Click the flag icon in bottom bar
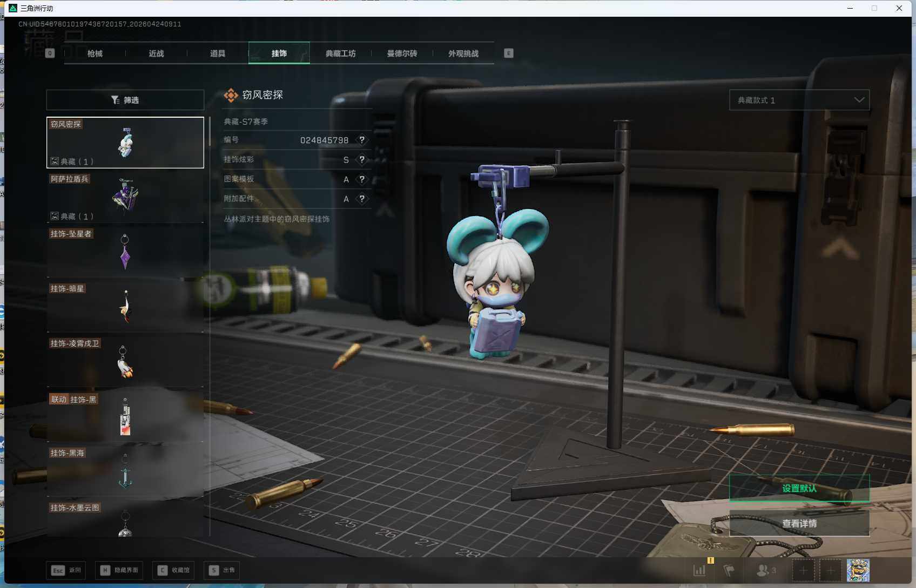The width and height of the screenshot is (916, 588). point(729,570)
